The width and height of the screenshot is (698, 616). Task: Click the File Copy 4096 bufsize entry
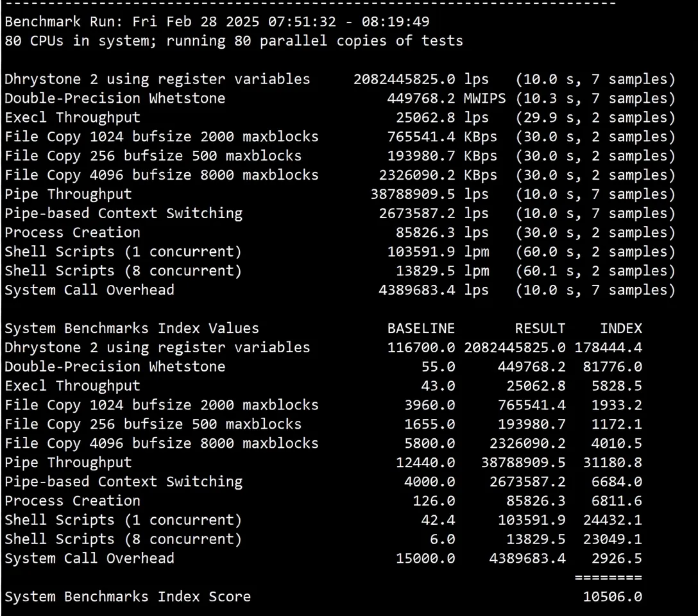coord(160,175)
